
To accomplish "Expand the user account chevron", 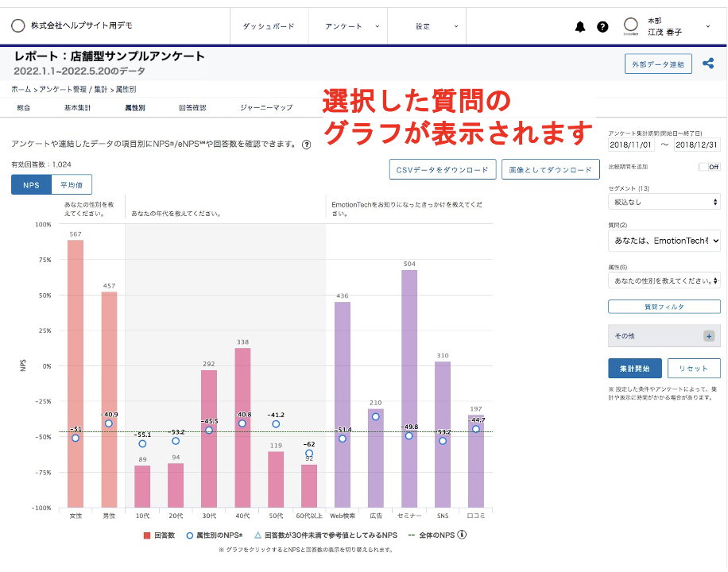I will [708, 26].
